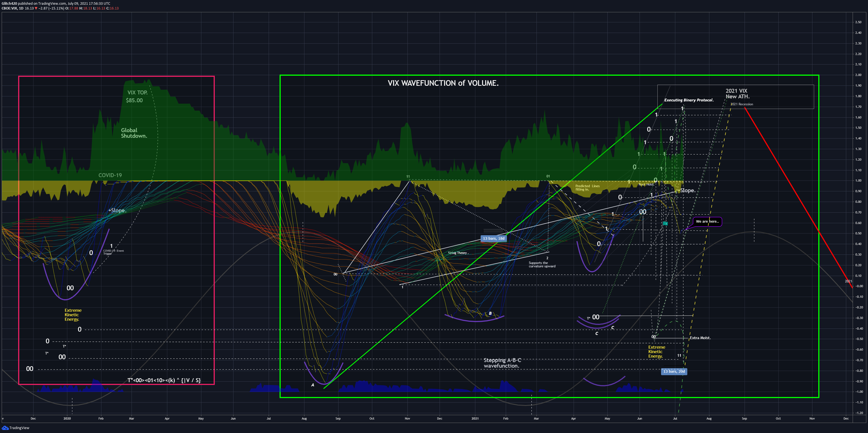Select the 'CBOE:VIX, 1D' symbol text
Viewport: 868px width, 433px height.
[13, 8]
